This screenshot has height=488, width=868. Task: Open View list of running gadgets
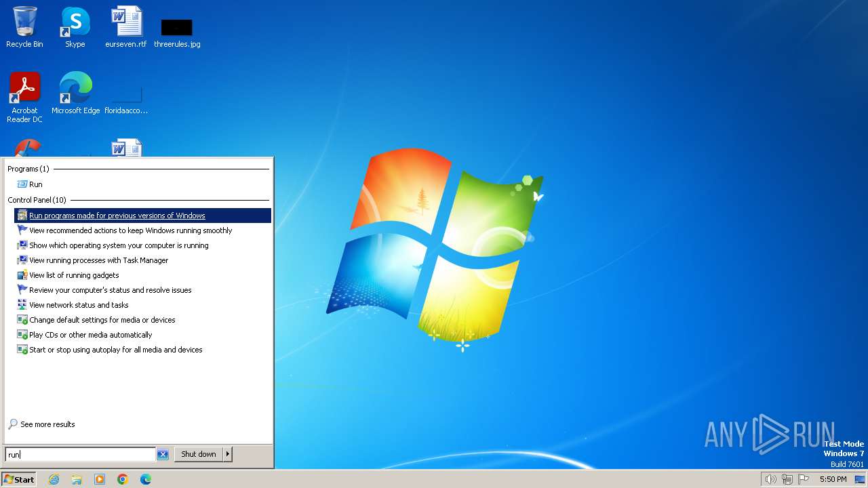(x=143, y=275)
